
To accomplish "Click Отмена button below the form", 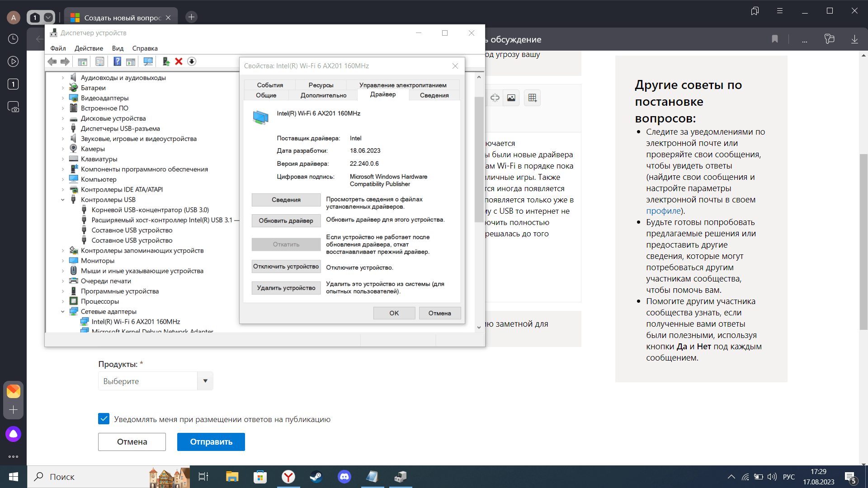I will pyautogui.click(x=132, y=442).
